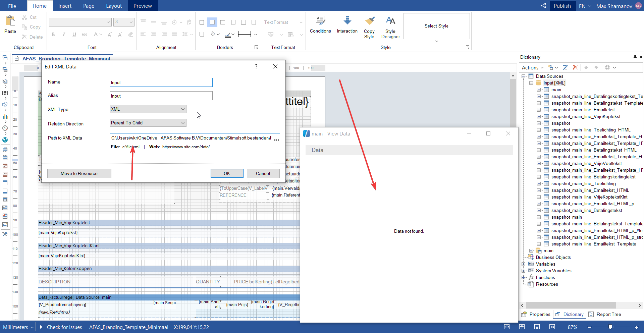The image size is (644, 333).
Task: Collapse the Data Sources tree node
Action: [x=523, y=76]
